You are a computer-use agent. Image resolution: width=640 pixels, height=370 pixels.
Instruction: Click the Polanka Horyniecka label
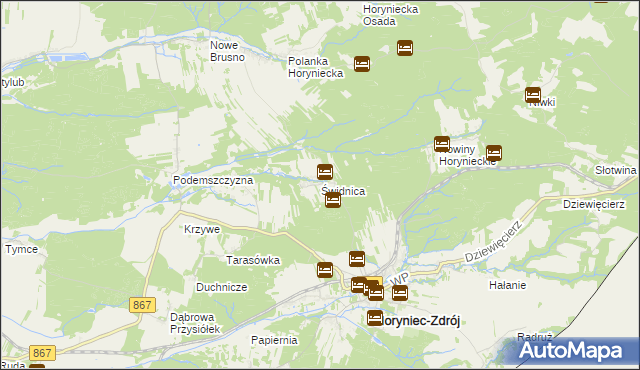click(x=316, y=67)
